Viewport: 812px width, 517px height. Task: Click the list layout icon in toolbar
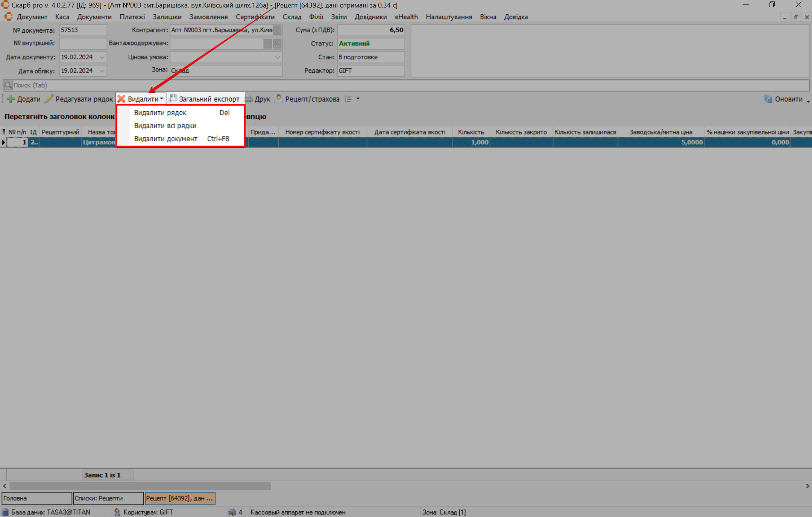tap(348, 99)
